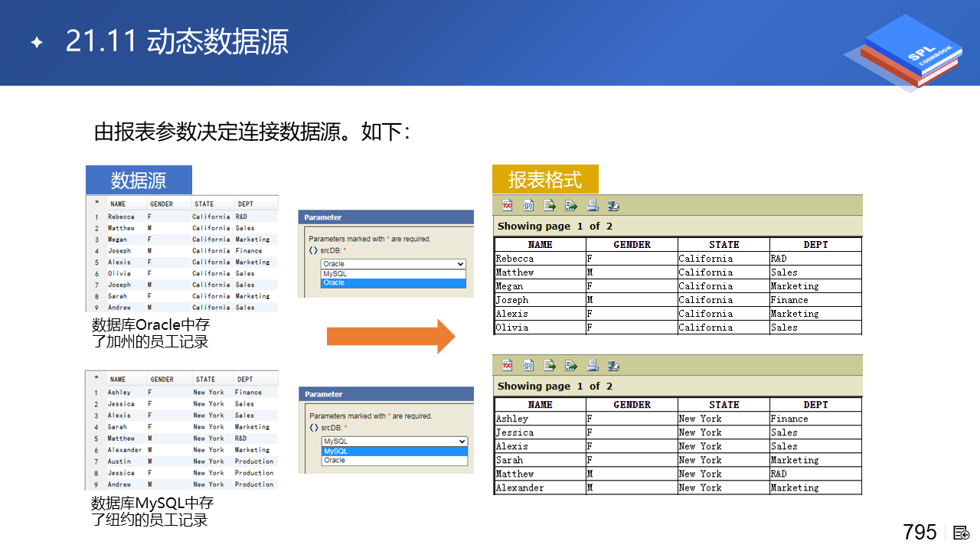The height and width of the screenshot is (551, 980).
Task: Open the srcDB dropdown showing Oracle
Action: click(x=393, y=264)
